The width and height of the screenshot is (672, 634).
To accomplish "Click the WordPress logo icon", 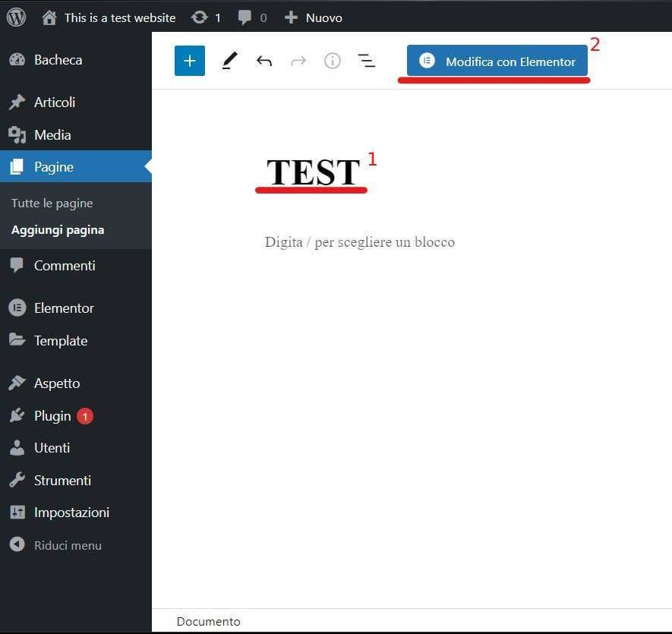I will click(x=16, y=17).
